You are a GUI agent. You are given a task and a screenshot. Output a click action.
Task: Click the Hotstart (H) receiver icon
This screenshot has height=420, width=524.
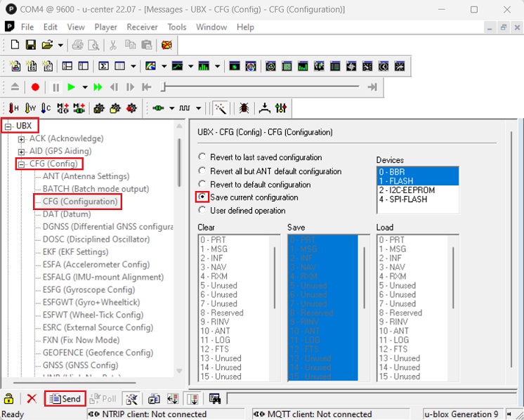click(x=13, y=108)
